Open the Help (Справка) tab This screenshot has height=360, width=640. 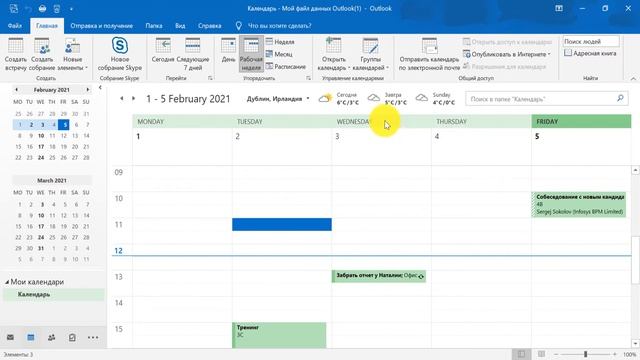click(209, 26)
